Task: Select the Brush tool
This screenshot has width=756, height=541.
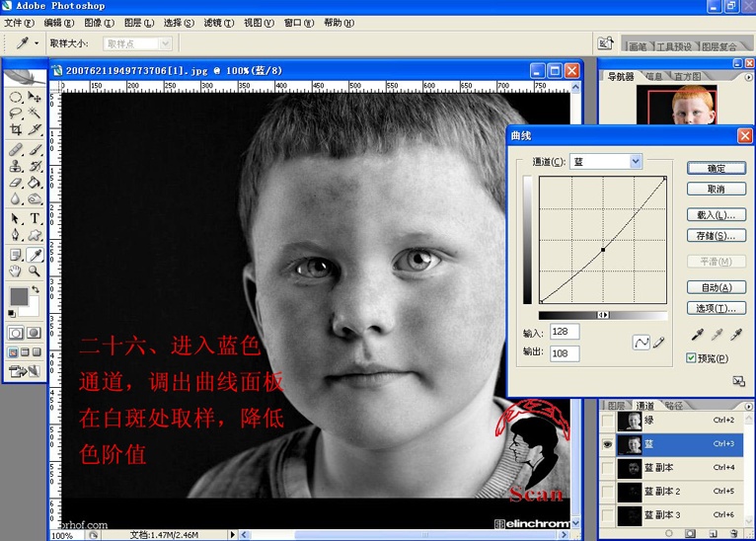Action: pos(35,149)
